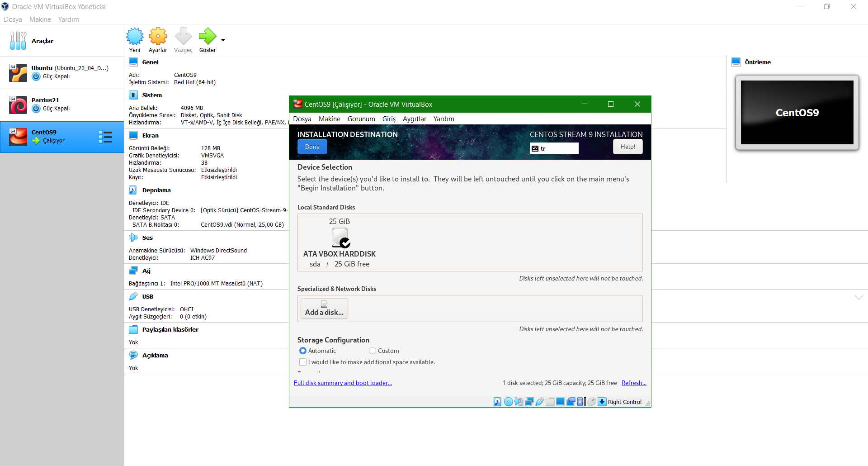Open Full disk summary and boot loader link
868x466 pixels.
(x=343, y=383)
